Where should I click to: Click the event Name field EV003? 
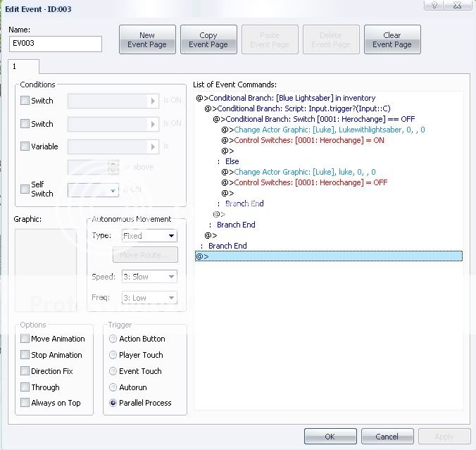point(55,44)
